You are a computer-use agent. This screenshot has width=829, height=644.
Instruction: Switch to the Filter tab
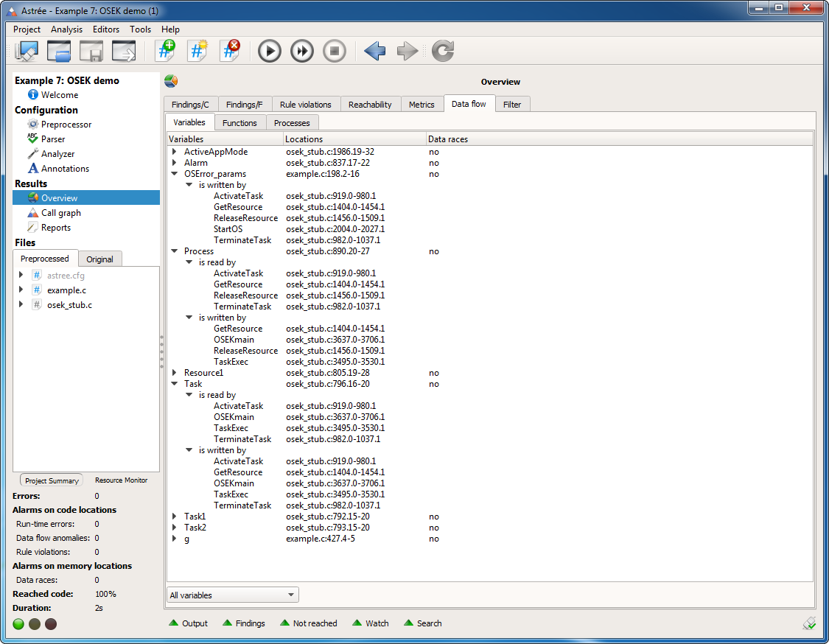point(512,105)
